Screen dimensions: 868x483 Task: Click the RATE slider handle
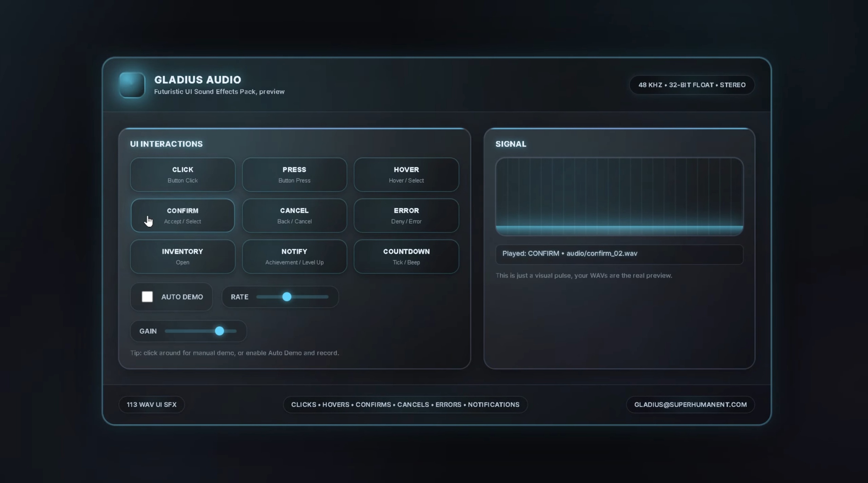(x=287, y=297)
